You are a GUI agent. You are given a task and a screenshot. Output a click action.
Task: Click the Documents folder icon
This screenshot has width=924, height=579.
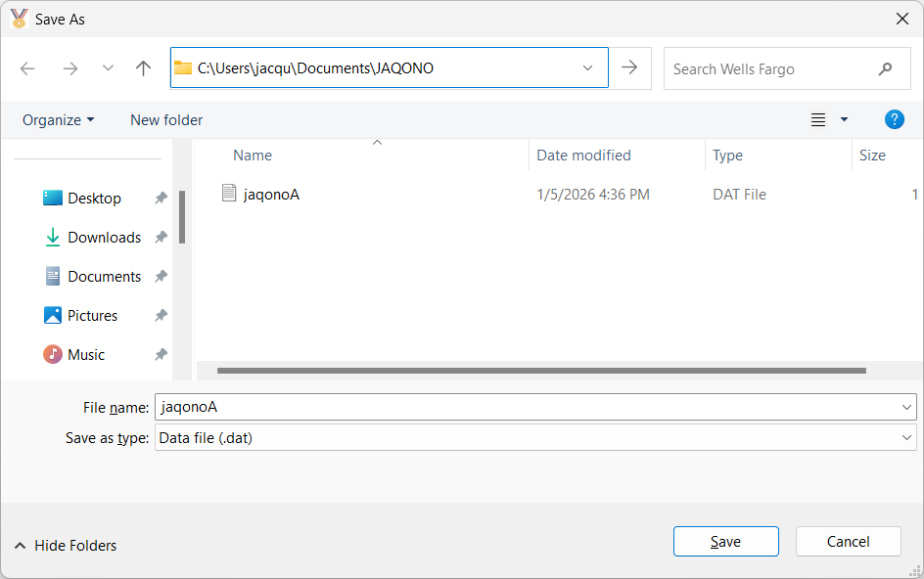[x=53, y=276]
